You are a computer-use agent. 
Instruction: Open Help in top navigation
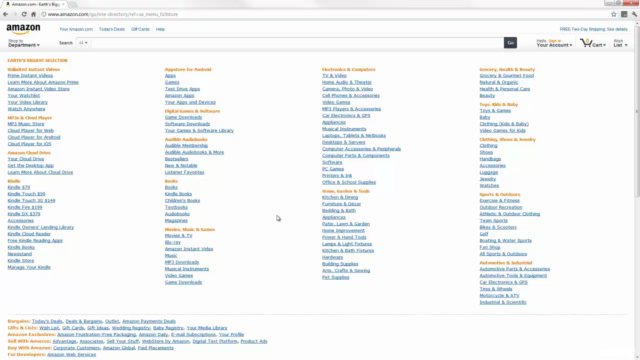(160, 29)
